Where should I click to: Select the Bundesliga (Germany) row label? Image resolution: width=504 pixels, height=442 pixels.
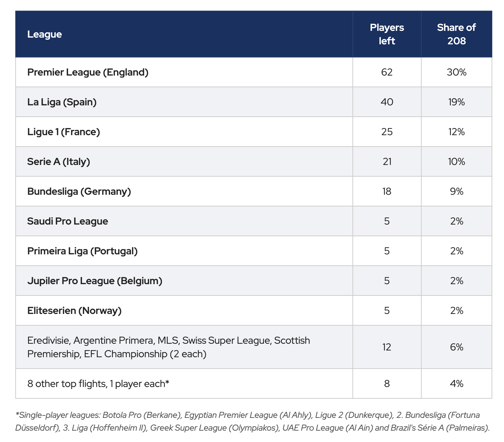[x=79, y=192]
